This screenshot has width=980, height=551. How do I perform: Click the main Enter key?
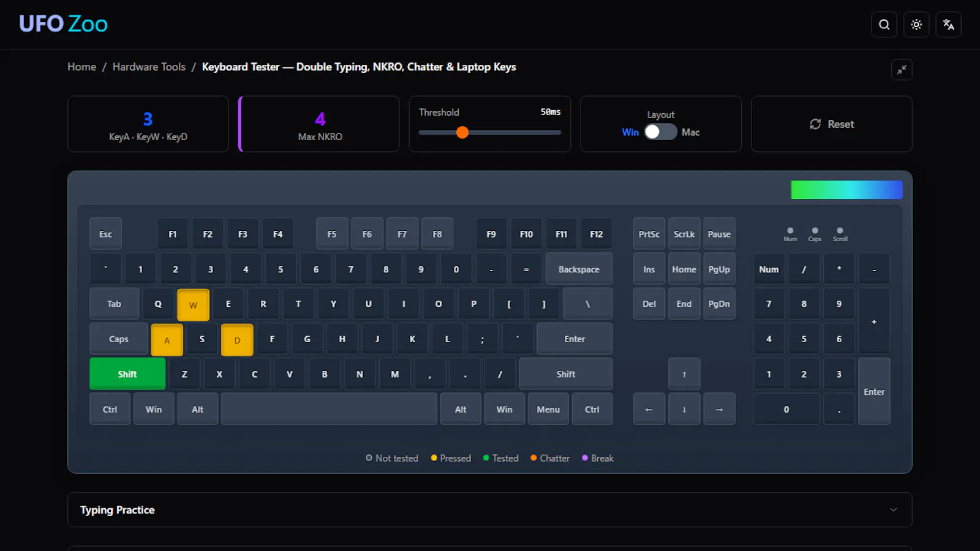(575, 339)
